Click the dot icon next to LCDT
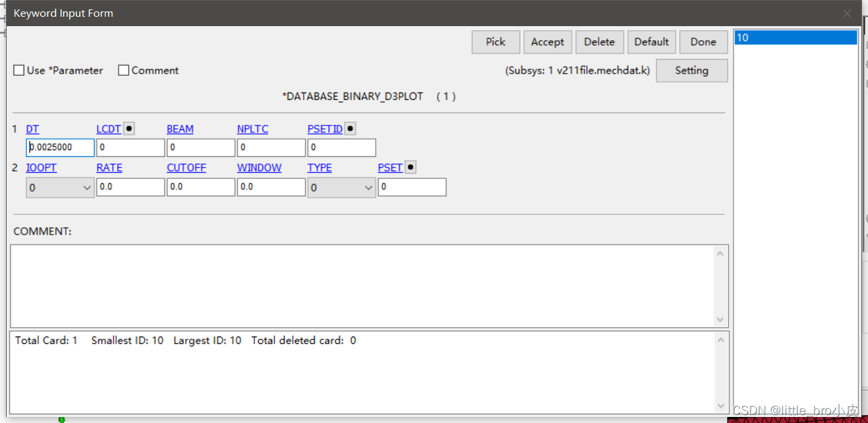 click(x=129, y=129)
